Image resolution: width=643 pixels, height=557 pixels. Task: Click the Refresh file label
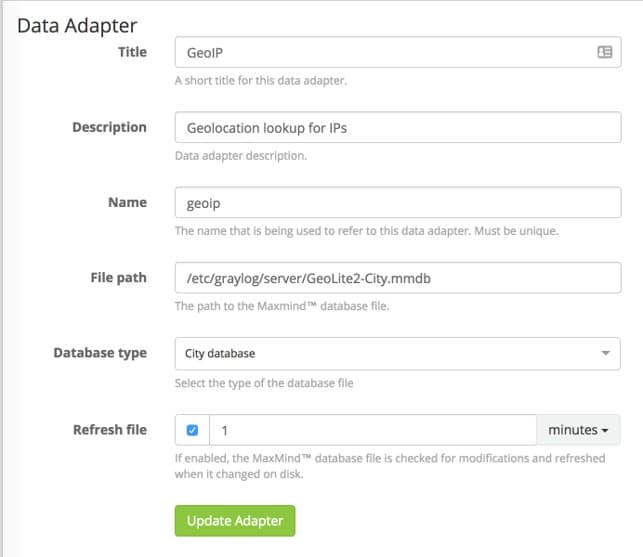pyautogui.click(x=110, y=430)
